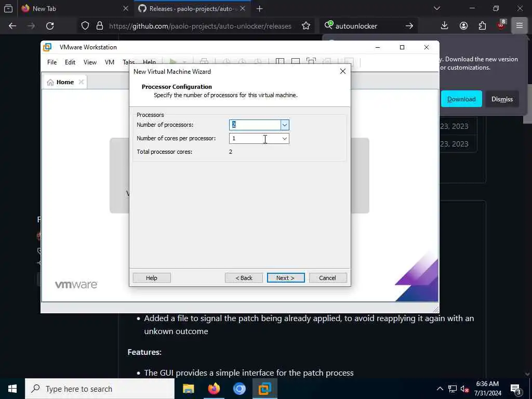The height and width of the screenshot is (399, 532).
Task: Cancel the New Virtual Machine Wizard
Action: pos(328,278)
